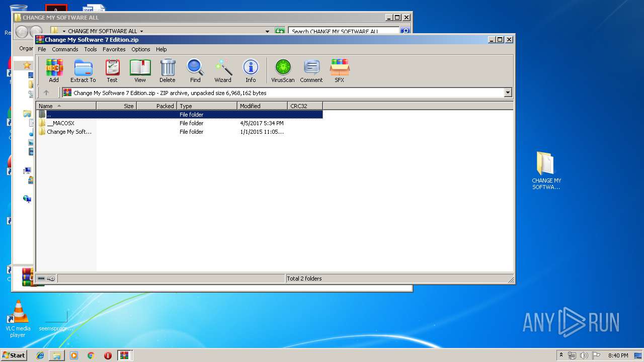
Task: Click the Explorer back navigation button
Action: point(22,32)
